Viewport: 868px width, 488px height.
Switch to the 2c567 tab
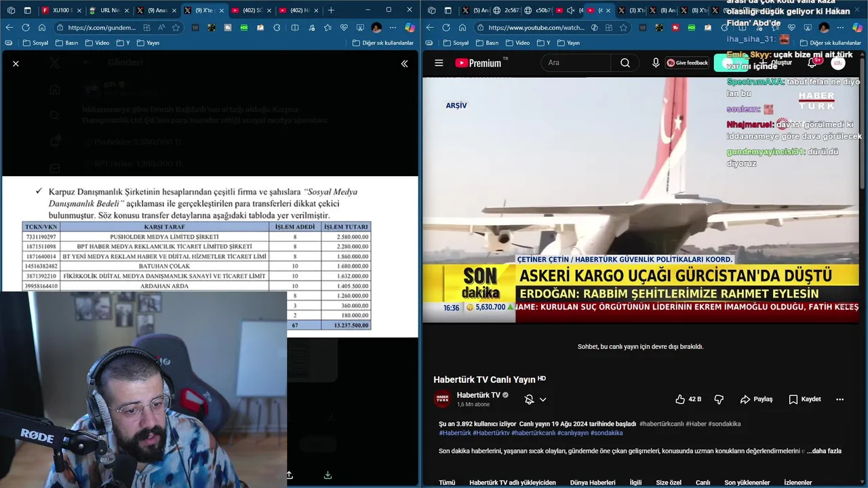pyautogui.click(x=507, y=10)
